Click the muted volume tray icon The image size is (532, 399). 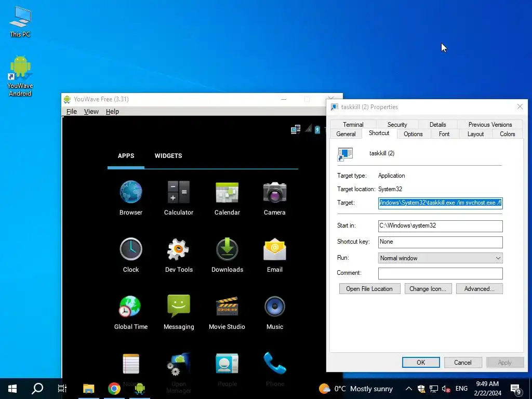coord(446,389)
